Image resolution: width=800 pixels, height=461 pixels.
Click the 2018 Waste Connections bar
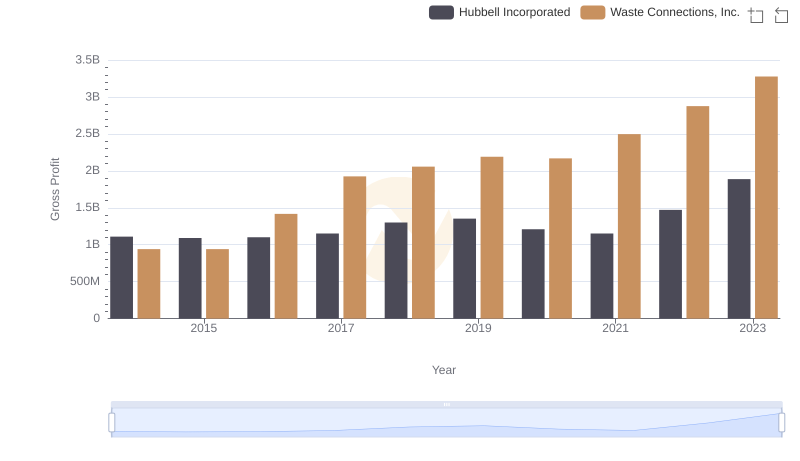pyautogui.click(x=423, y=242)
